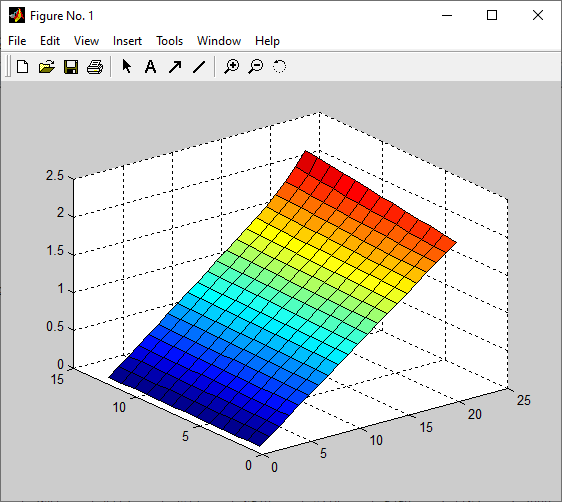The width and height of the screenshot is (562, 502).
Task: Expand the View menu
Action: [86, 41]
